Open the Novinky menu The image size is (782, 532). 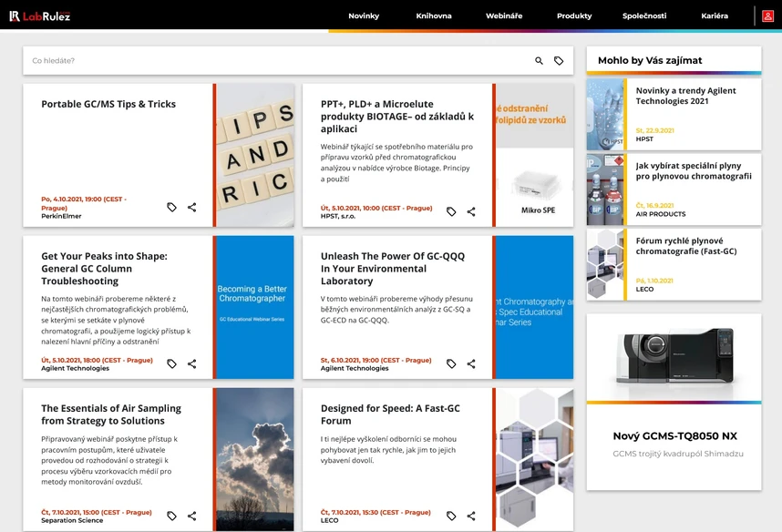click(x=364, y=16)
